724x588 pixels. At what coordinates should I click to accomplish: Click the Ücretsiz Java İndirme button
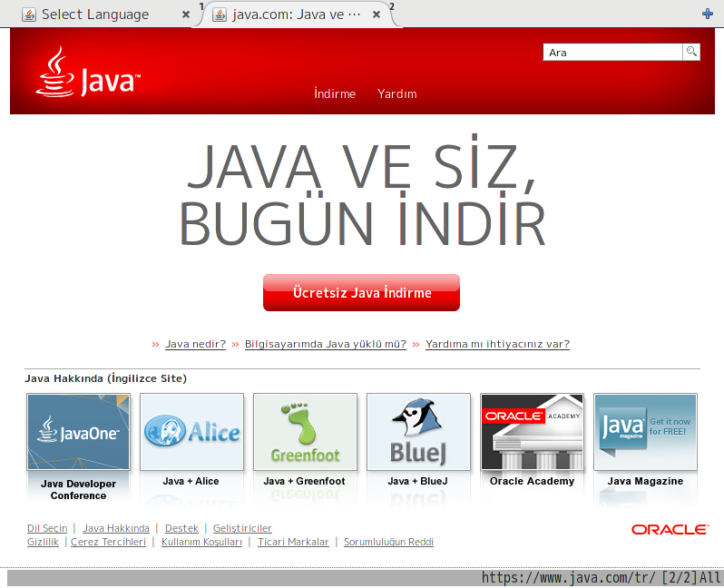click(361, 292)
